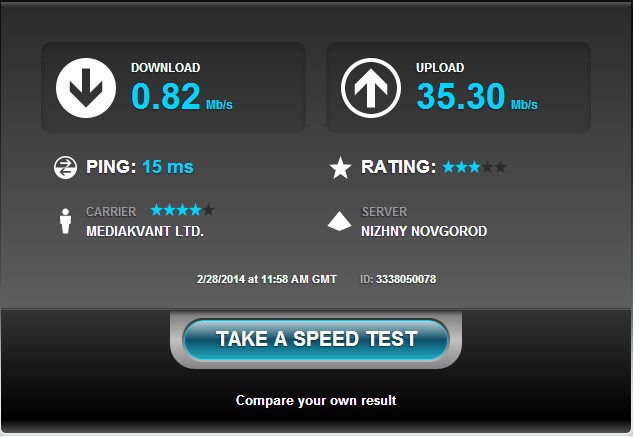Click the server pyramid icon
635x437 pixels.
(x=339, y=221)
